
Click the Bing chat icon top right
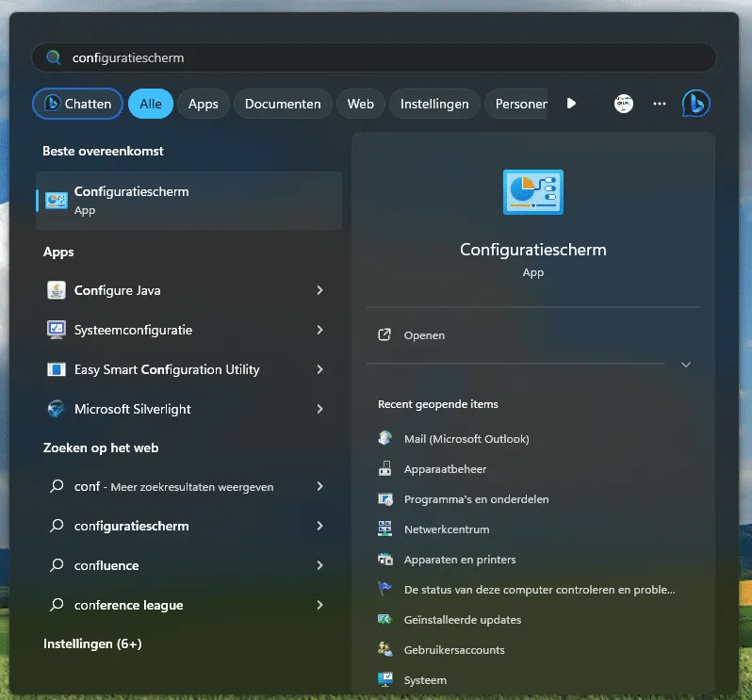[x=695, y=104]
